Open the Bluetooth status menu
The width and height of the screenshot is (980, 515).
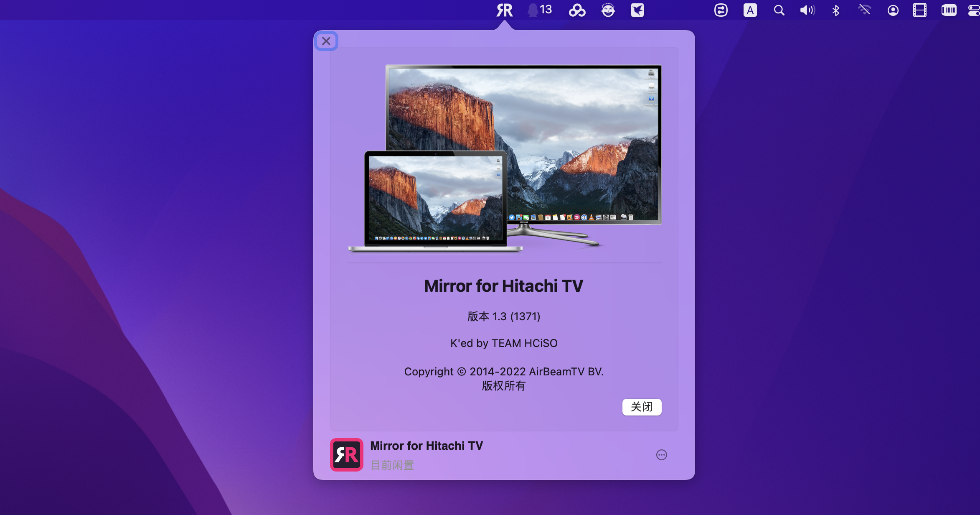[x=835, y=10]
